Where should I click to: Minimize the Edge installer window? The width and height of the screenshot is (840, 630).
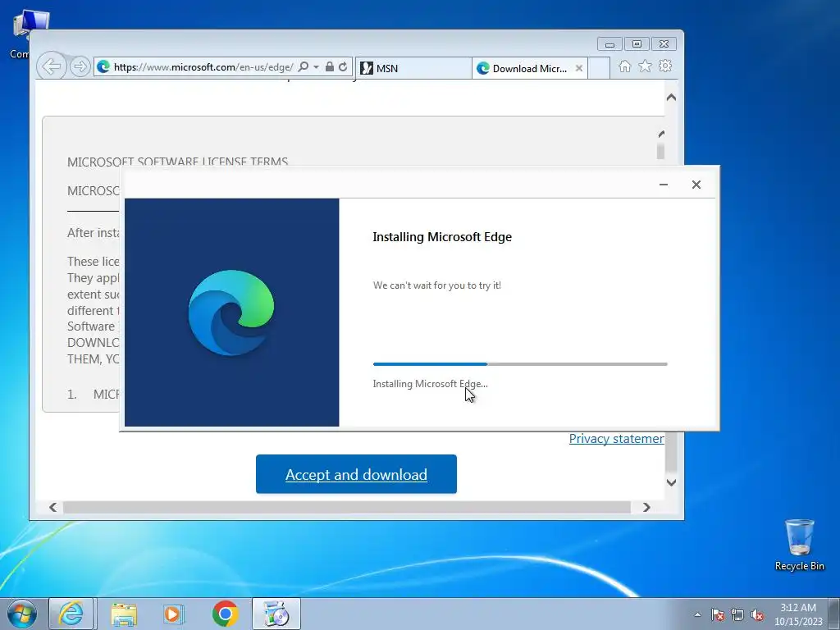[x=663, y=185]
